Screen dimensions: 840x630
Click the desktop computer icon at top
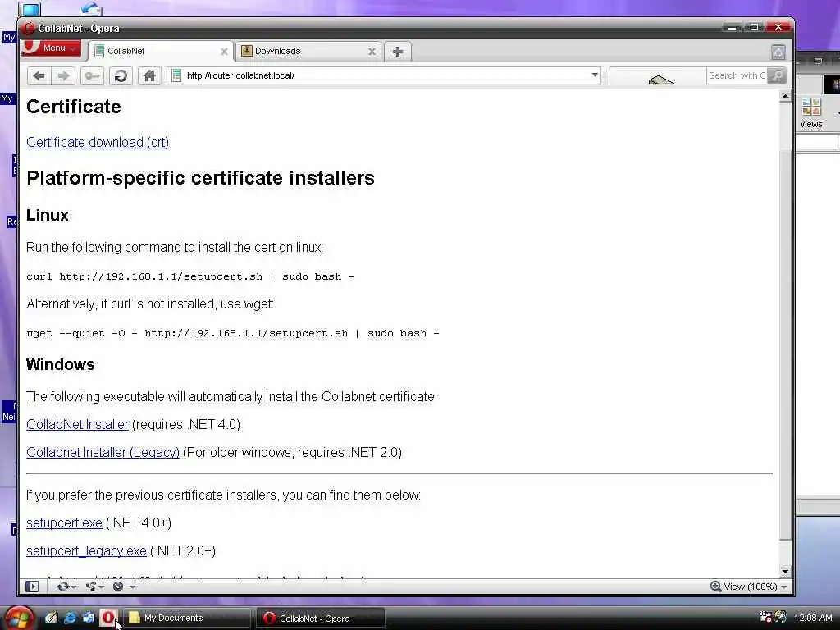click(x=30, y=8)
